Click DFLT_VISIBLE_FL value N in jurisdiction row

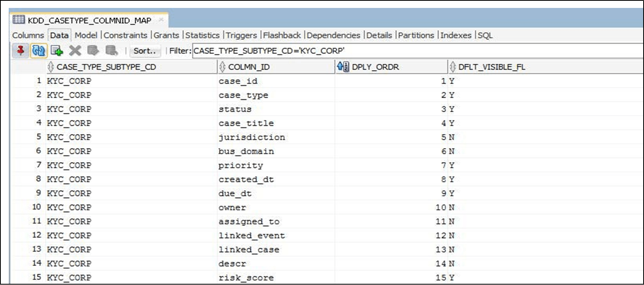pyautogui.click(x=545, y=137)
